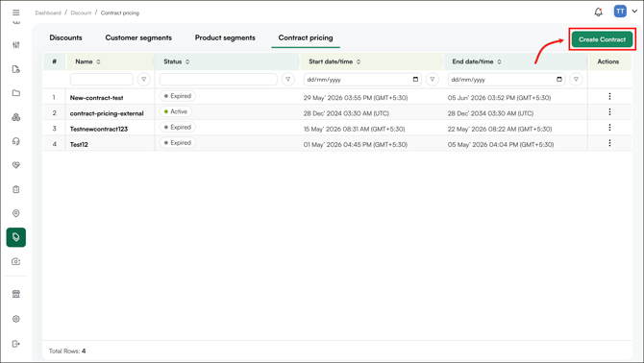The height and width of the screenshot is (363, 644).
Task: Open the document file sidebar icon
Action: click(16, 69)
